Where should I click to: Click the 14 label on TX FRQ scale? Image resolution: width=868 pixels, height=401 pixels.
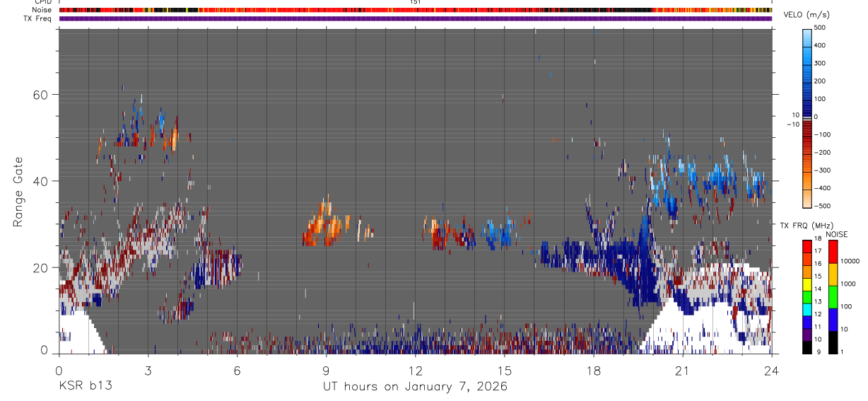coord(818,289)
